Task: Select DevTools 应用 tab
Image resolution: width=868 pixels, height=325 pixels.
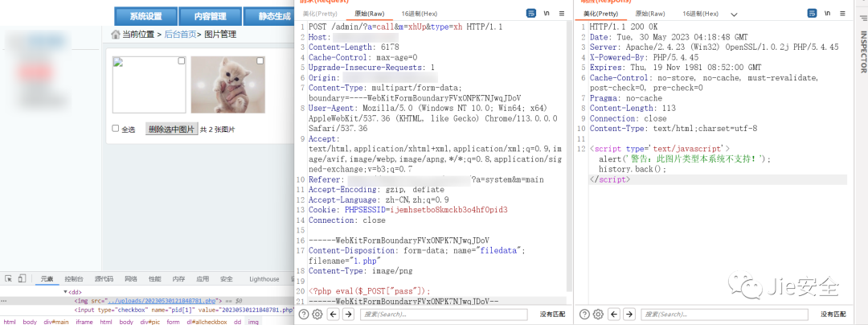Action: tap(203, 279)
